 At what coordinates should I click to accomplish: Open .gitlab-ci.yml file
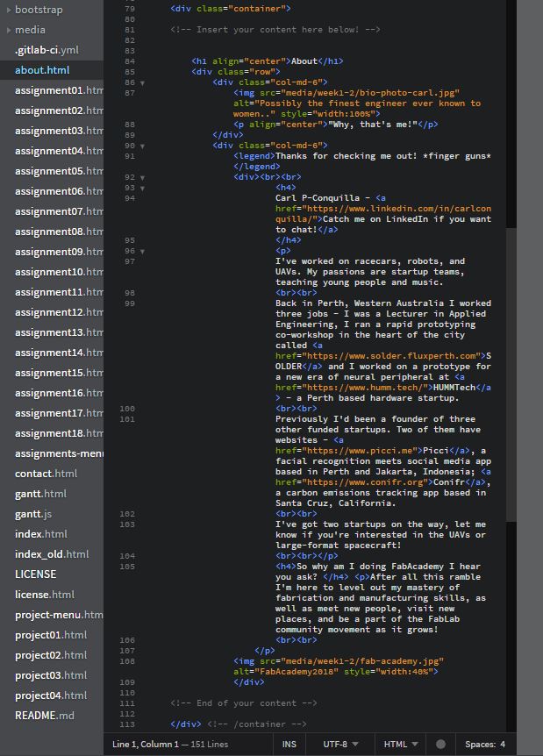(46, 50)
